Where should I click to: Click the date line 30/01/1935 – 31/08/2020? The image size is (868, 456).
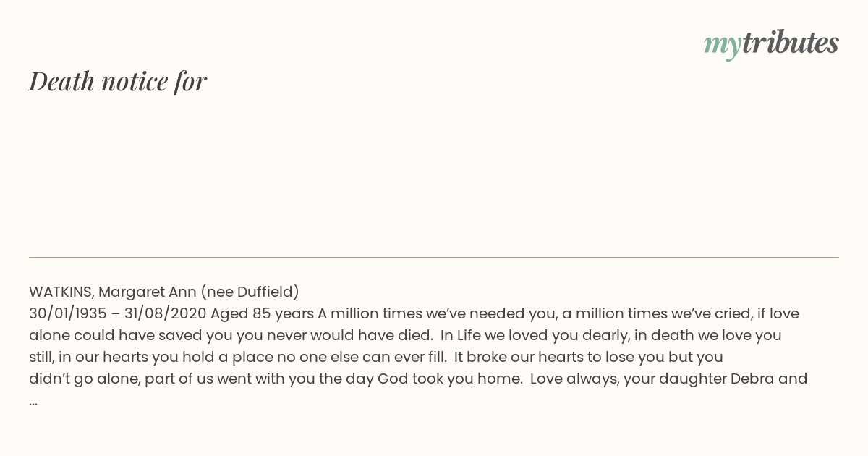[118, 313]
